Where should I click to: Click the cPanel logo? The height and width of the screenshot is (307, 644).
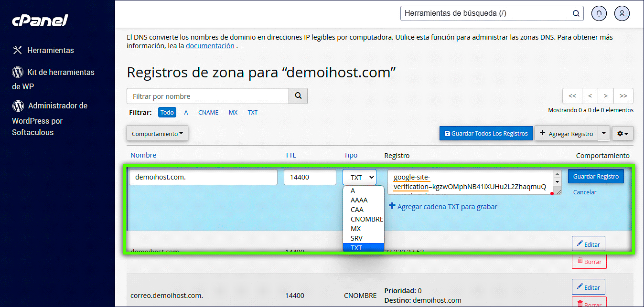click(40, 21)
